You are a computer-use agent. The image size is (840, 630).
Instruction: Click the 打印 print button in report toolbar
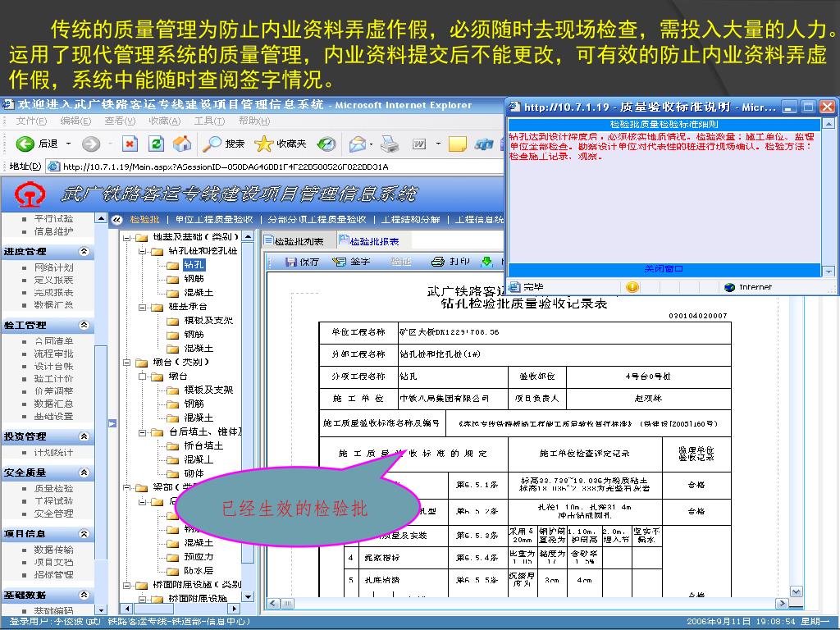click(x=450, y=262)
